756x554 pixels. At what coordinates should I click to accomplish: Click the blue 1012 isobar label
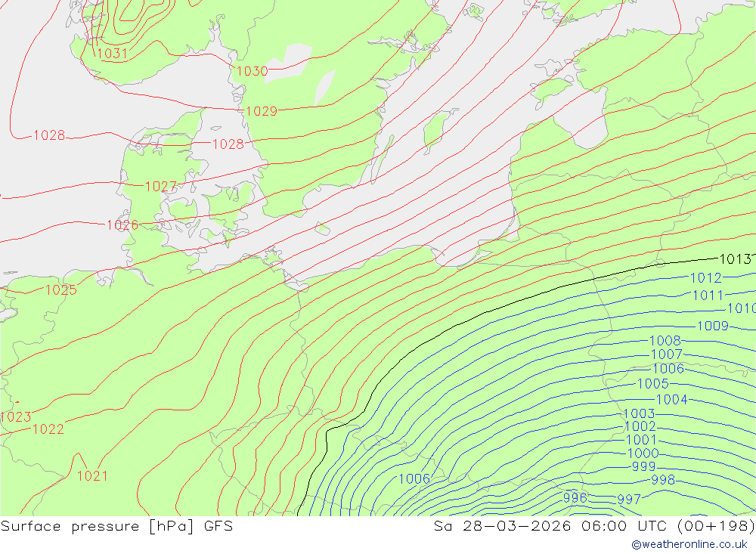pyautogui.click(x=706, y=278)
